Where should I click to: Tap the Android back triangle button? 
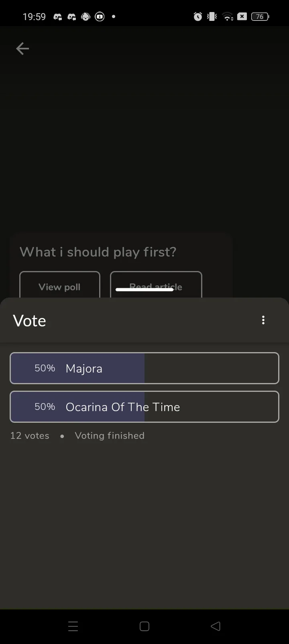pos(216,626)
